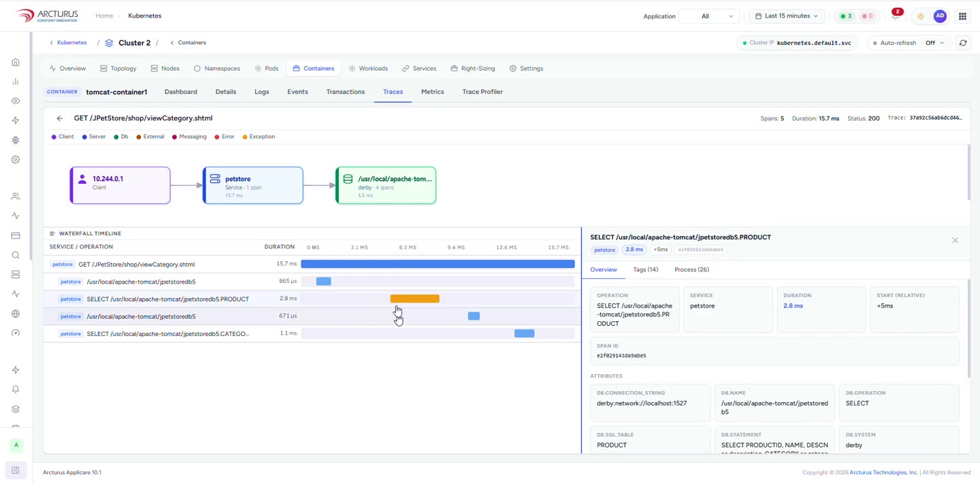Toggle the Db legend filter
Viewport: 980px width, 483px height.
click(121, 137)
